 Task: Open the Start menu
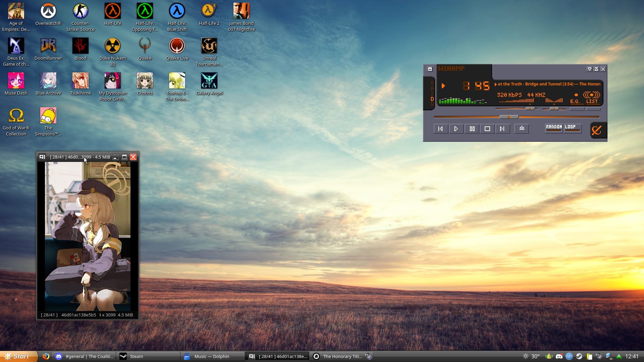[x=18, y=356]
